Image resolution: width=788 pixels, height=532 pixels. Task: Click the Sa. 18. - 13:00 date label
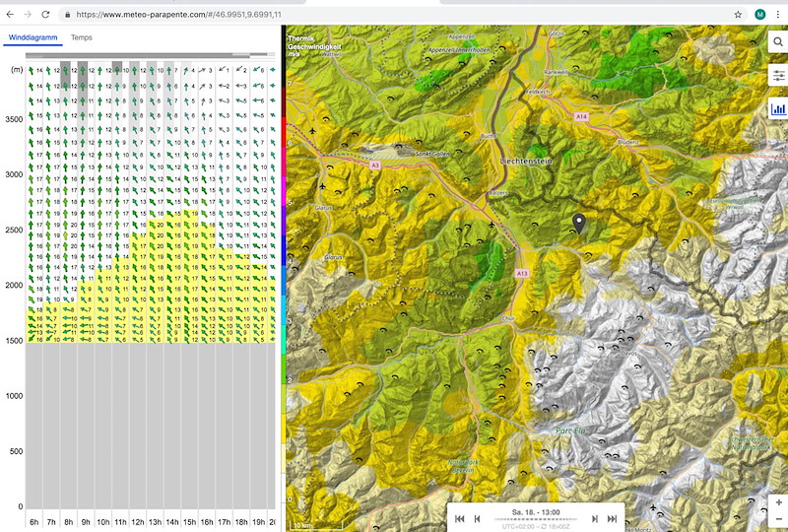[536, 512]
